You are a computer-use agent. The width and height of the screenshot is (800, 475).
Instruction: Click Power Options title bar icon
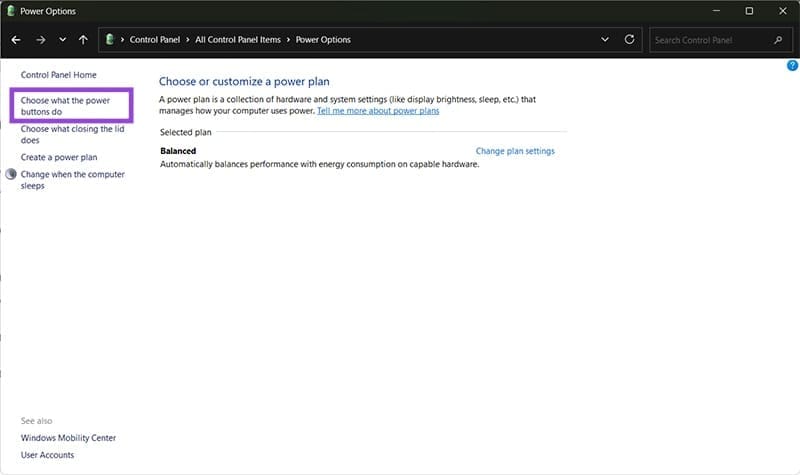pos(10,11)
